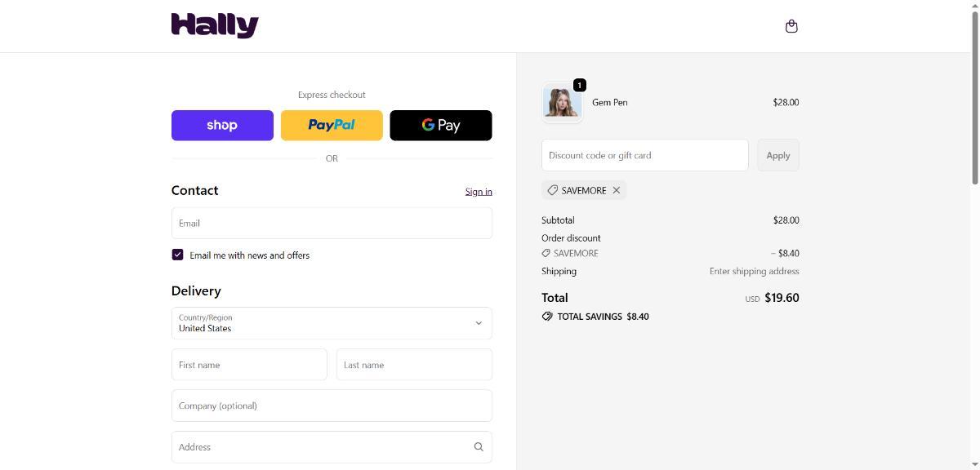Open the shopping bag cart icon
This screenshot has height=470, width=980.
click(791, 26)
